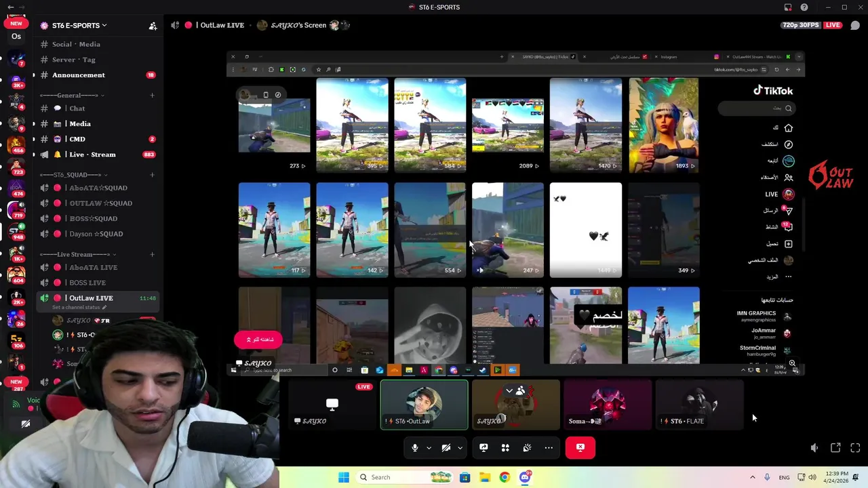The height and width of the screenshot is (488, 868).
Task: Open the Windows Start menu
Action: click(344, 477)
